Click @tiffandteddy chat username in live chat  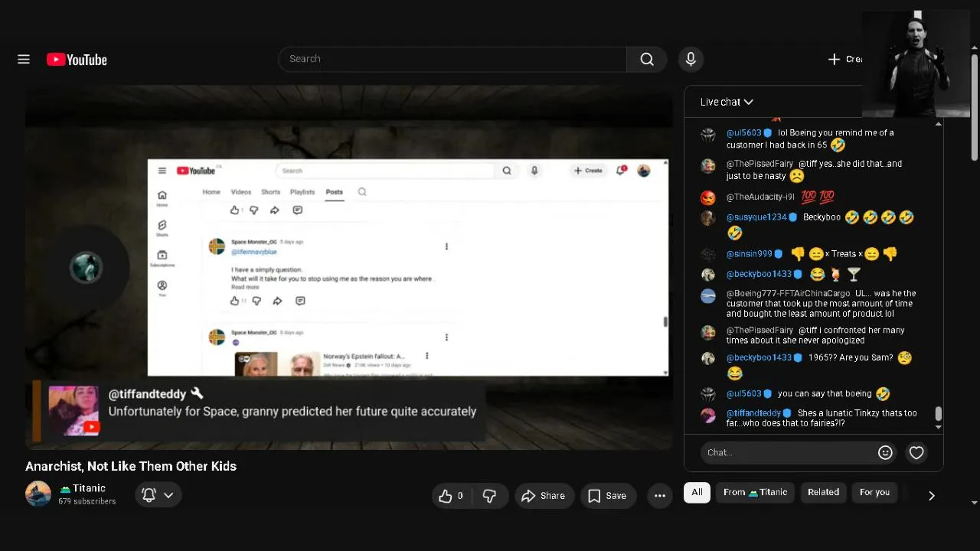coord(753,413)
